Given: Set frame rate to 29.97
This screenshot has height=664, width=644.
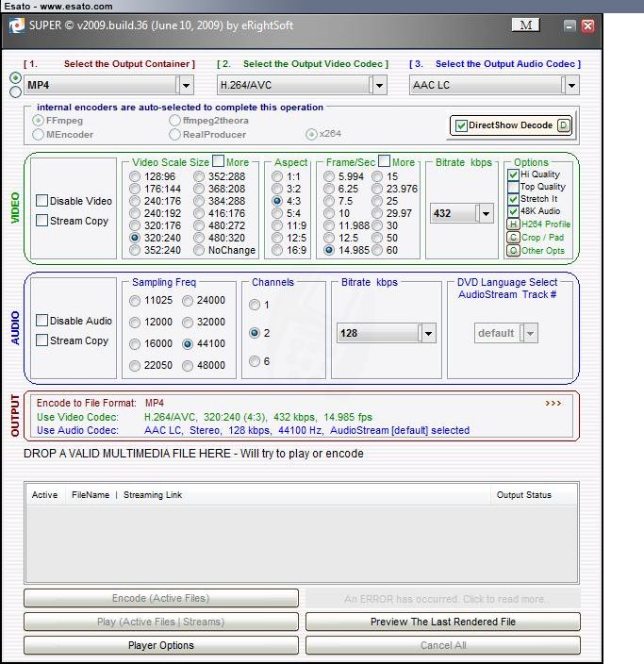Looking at the screenshot, I should coord(377,213).
